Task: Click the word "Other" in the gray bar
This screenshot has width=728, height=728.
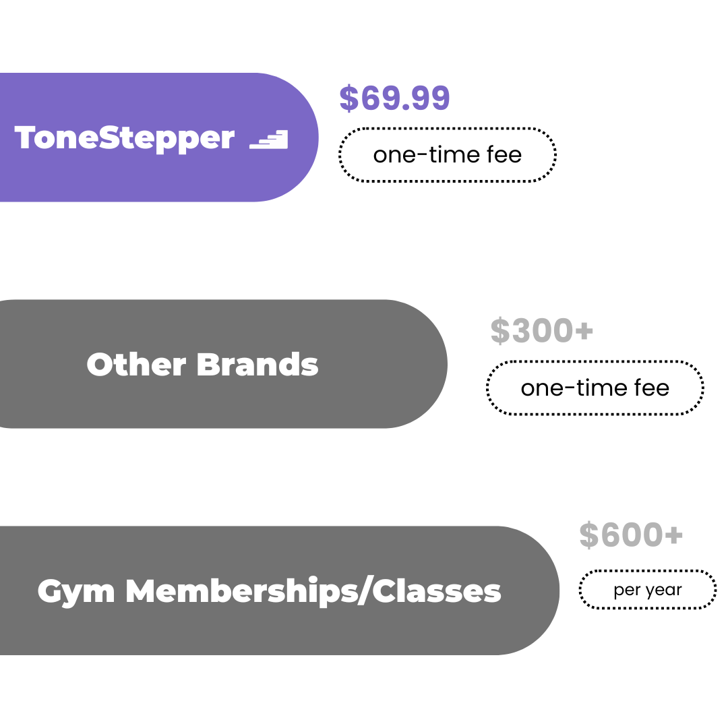Action: click(136, 365)
